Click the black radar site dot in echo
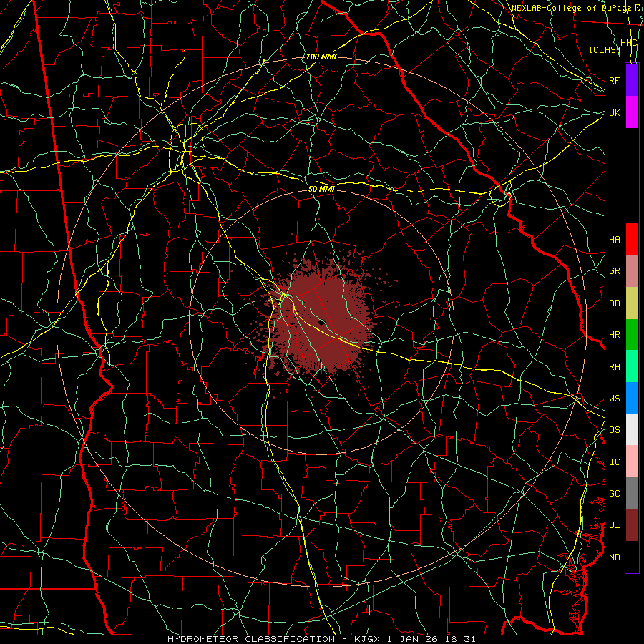 click(x=321, y=323)
